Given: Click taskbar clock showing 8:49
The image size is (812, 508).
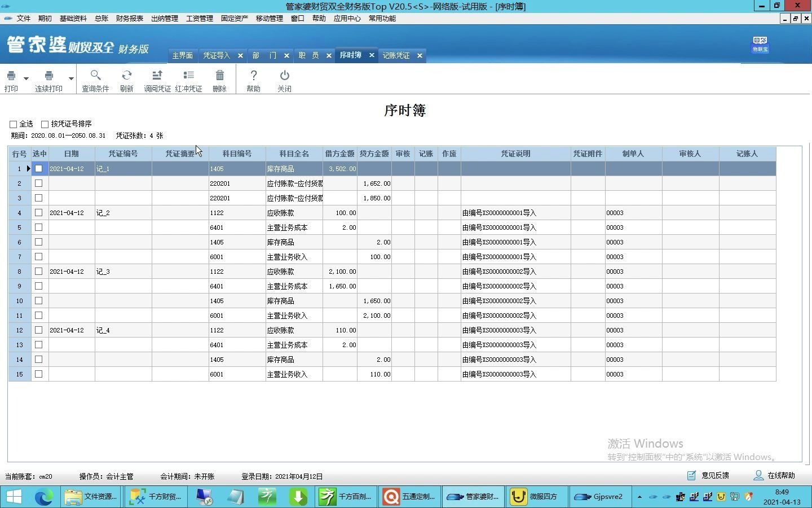Looking at the screenshot, I should (x=782, y=497).
